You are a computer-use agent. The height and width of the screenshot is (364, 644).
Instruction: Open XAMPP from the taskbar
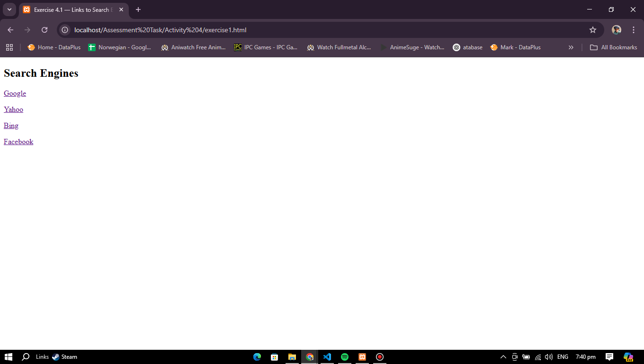click(362, 357)
